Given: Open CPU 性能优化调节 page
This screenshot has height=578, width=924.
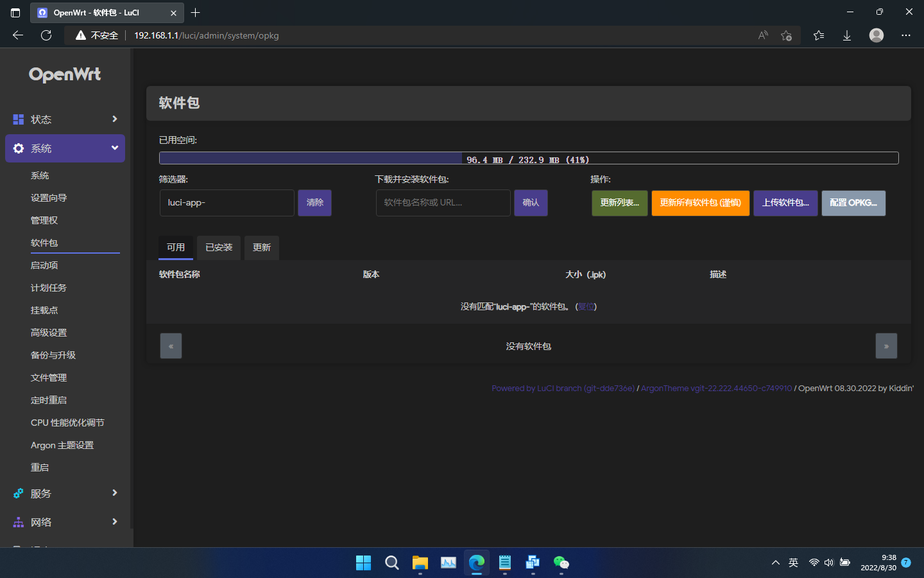Looking at the screenshot, I should [x=67, y=423].
